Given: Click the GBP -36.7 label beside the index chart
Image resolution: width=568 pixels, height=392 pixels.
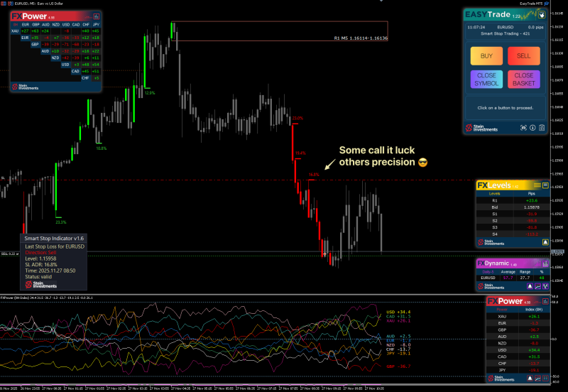Looking at the screenshot, I should point(398,366).
